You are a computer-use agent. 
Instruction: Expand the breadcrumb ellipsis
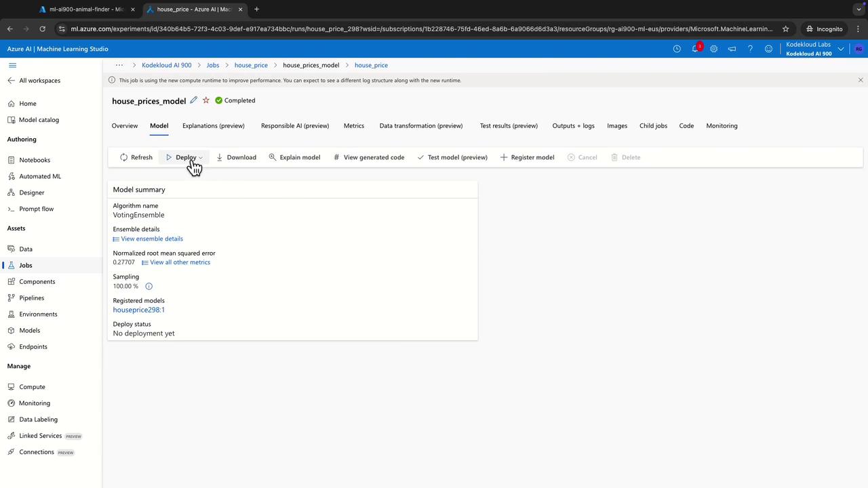pos(119,65)
